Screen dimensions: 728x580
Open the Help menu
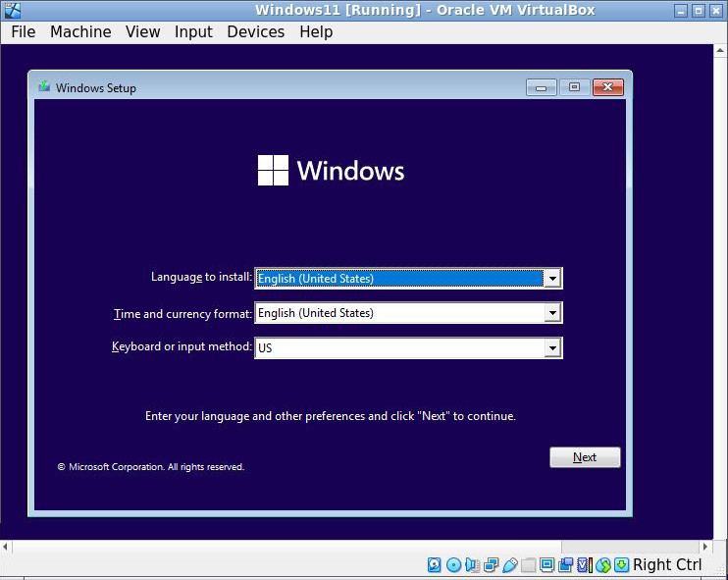tap(316, 31)
